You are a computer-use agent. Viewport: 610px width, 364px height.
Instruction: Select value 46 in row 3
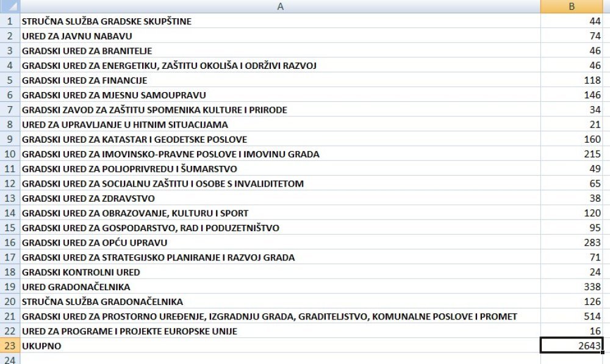[x=572, y=51]
